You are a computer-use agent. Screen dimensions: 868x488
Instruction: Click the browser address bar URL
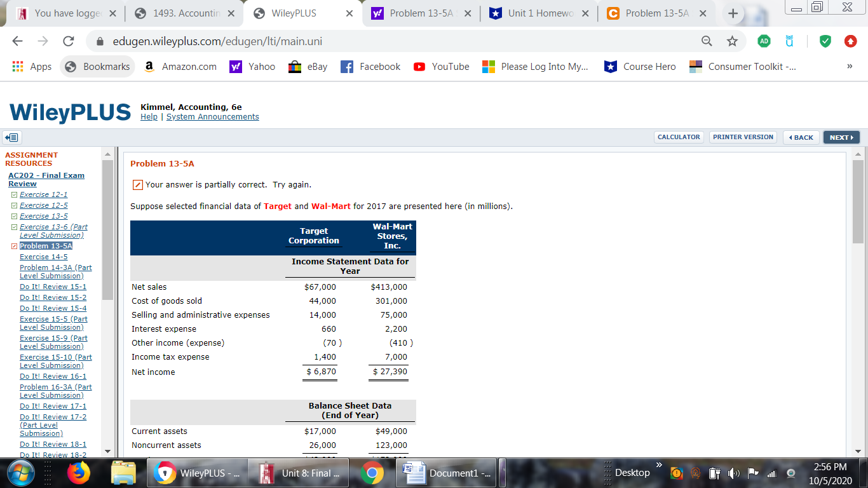tap(217, 41)
